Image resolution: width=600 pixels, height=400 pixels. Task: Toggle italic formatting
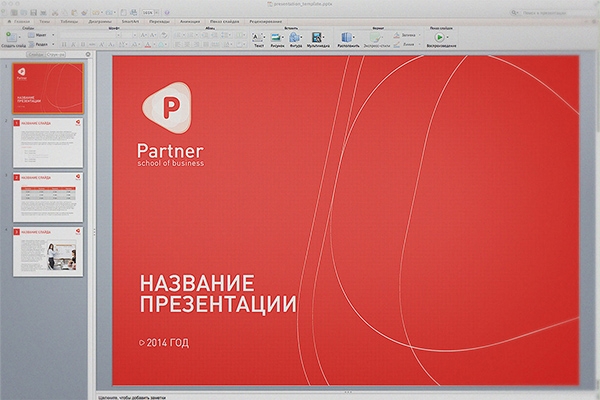73,44
